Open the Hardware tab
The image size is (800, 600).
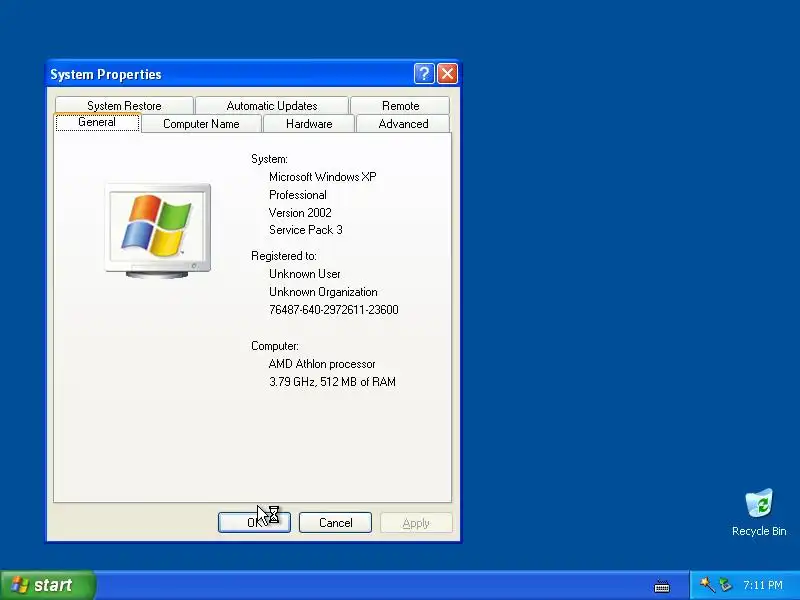tap(309, 124)
